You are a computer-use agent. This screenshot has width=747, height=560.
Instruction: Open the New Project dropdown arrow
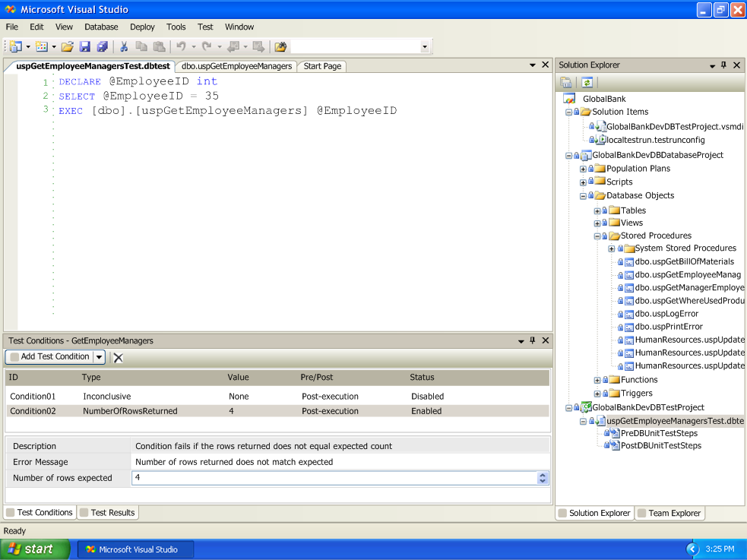click(28, 46)
